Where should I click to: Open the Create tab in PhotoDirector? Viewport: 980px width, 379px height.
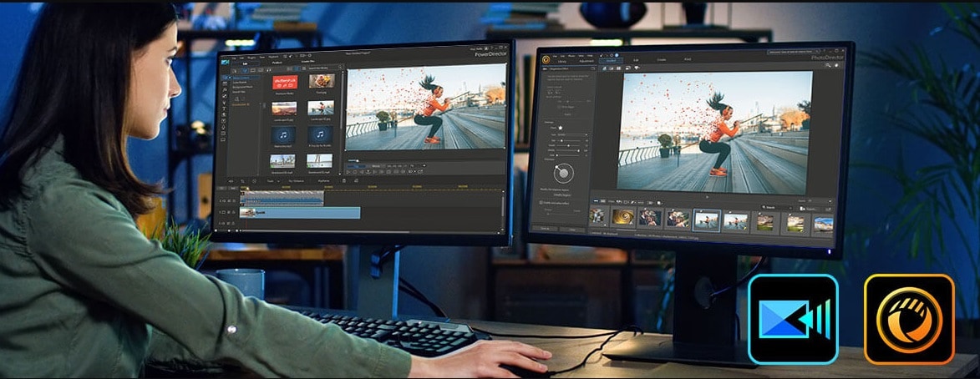[661, 59]
